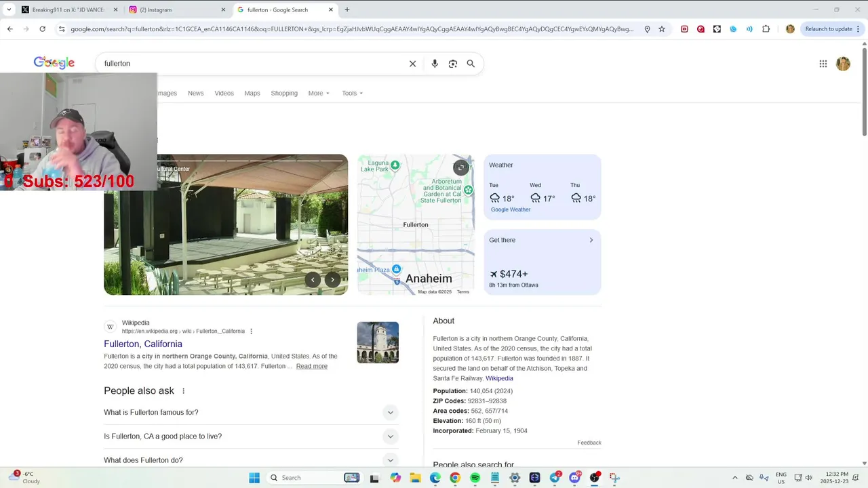Open the ENG US language switcher
This screenshot has width=868, height=488.
[781, 478]
